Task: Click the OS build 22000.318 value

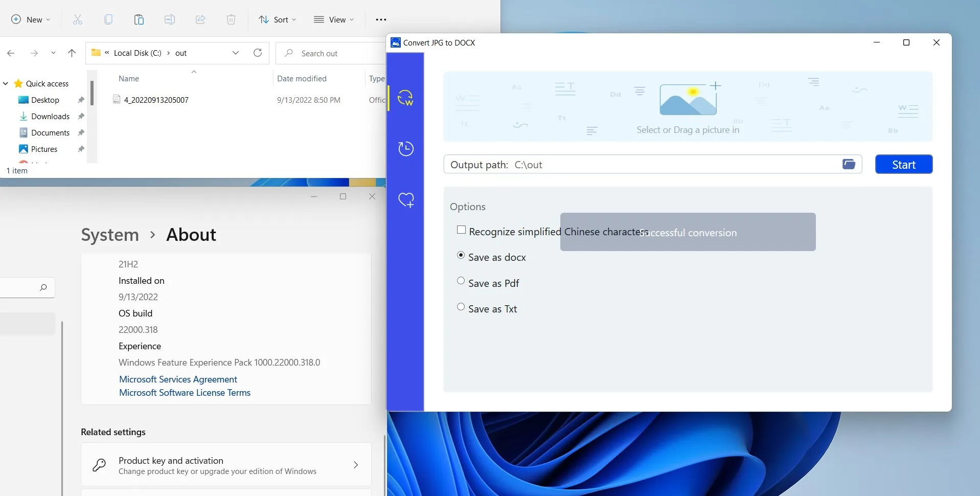Action: (x=138, y=330)
